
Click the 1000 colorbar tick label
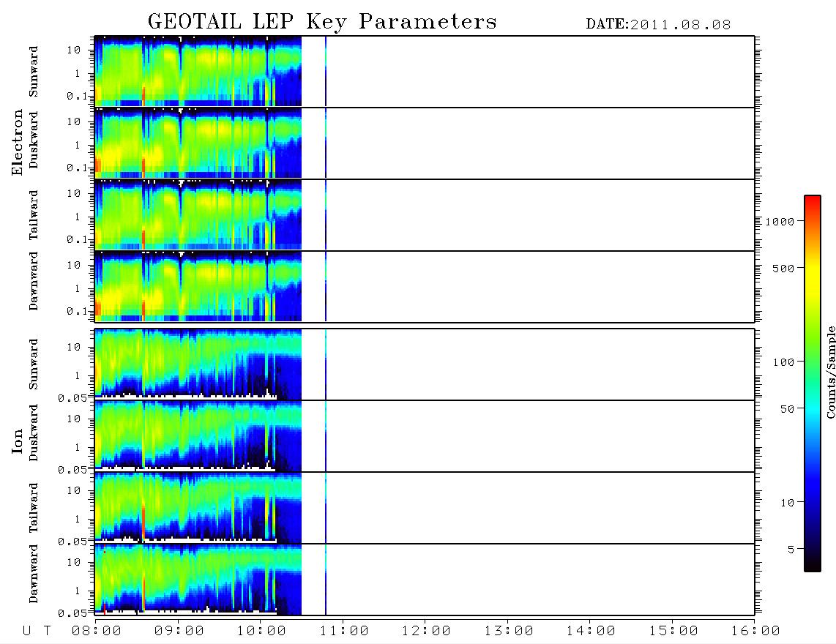coord(780,222)
